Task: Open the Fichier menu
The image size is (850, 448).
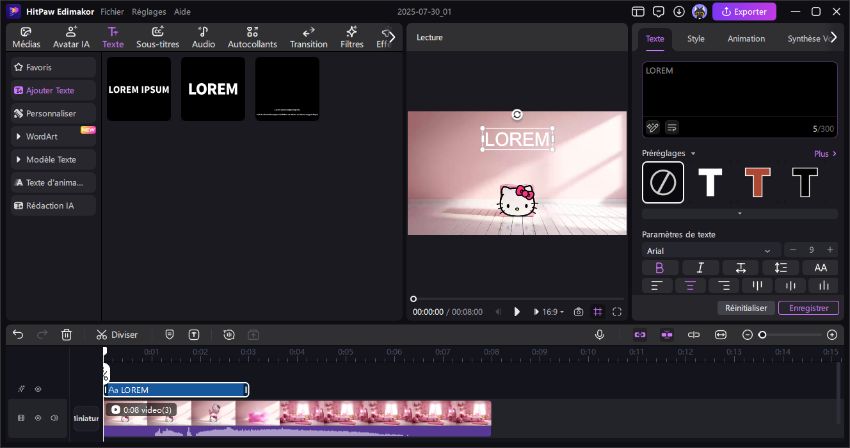Action: tap(112, 11)
